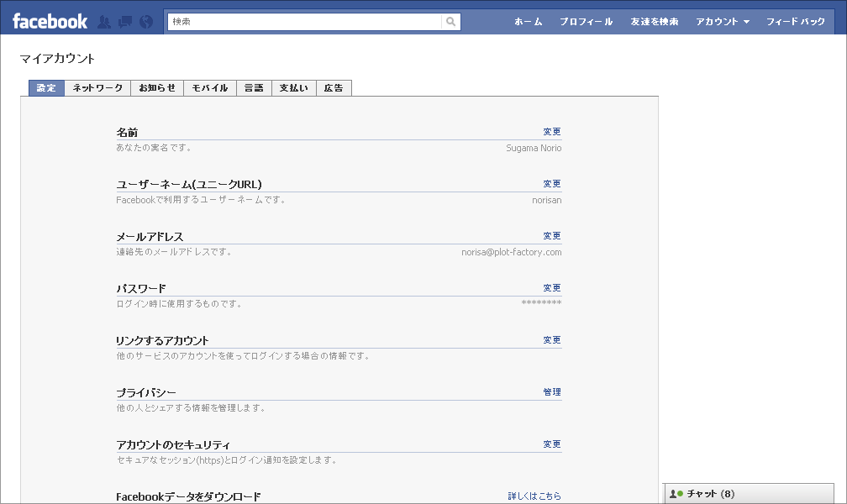This screenshot has height=504, width=847.
Task: Click the norisa@plot-factory.com email value
Action: [x=512, y=252]
